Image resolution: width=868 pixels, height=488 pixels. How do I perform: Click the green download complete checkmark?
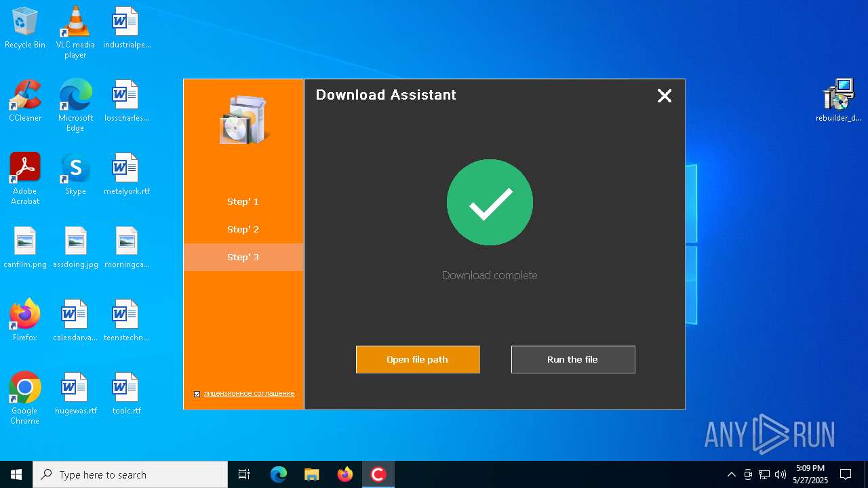click(x=490, y=202)
